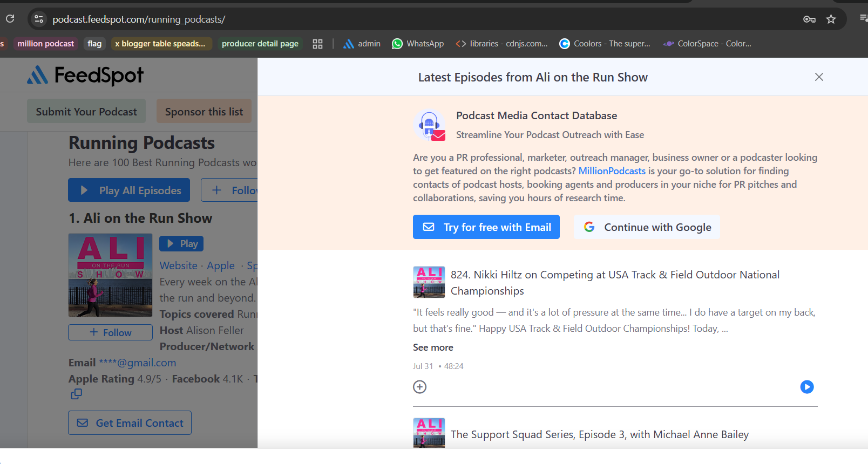The image size is (868, 464).
Task: Open the admin bookmark
Action: pyautogui.click(x=362, y=44)
